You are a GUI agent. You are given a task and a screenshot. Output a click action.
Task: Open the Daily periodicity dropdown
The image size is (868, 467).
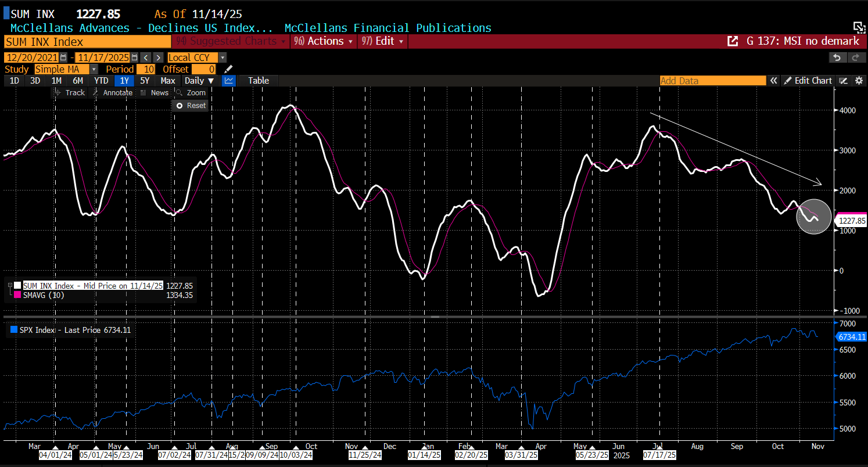(199, 81)
